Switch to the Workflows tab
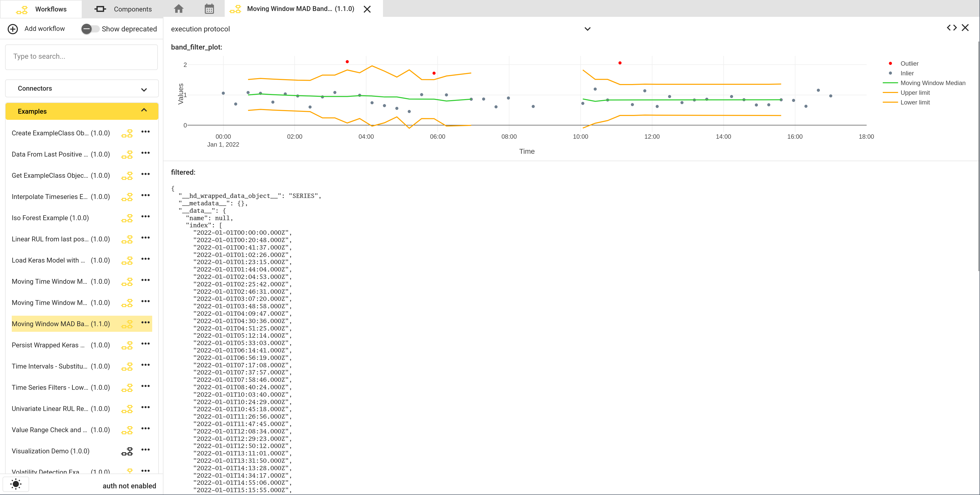The image size is (980, 495). click(x=41, y=9)
